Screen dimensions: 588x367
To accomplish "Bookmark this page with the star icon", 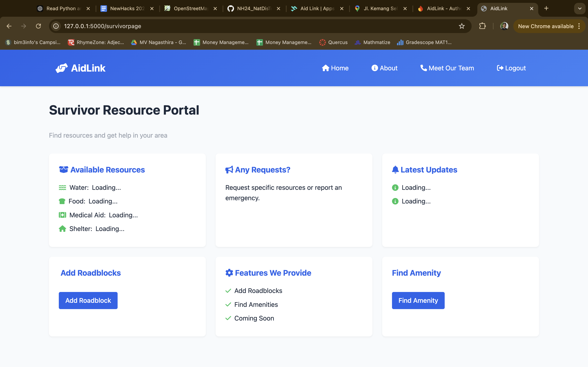I will (x=462, y=26).
